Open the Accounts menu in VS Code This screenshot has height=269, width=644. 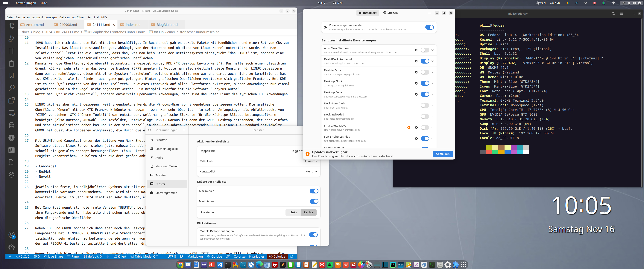11,235
